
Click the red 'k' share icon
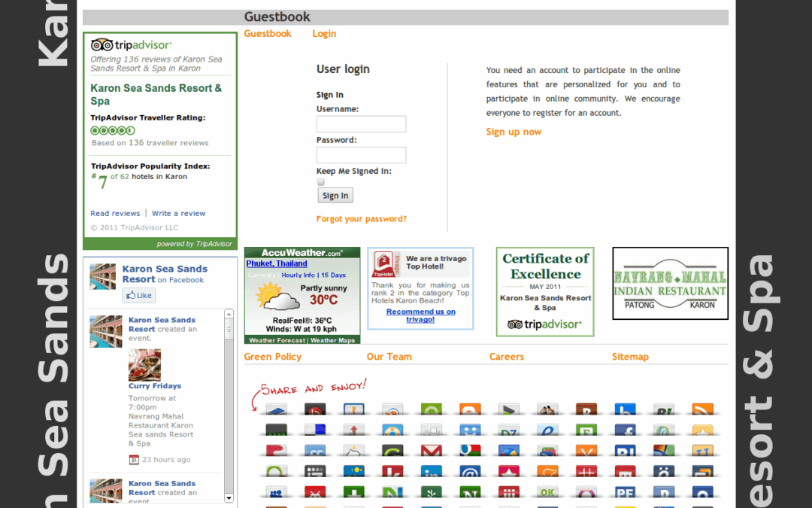[x=392, y=471]
